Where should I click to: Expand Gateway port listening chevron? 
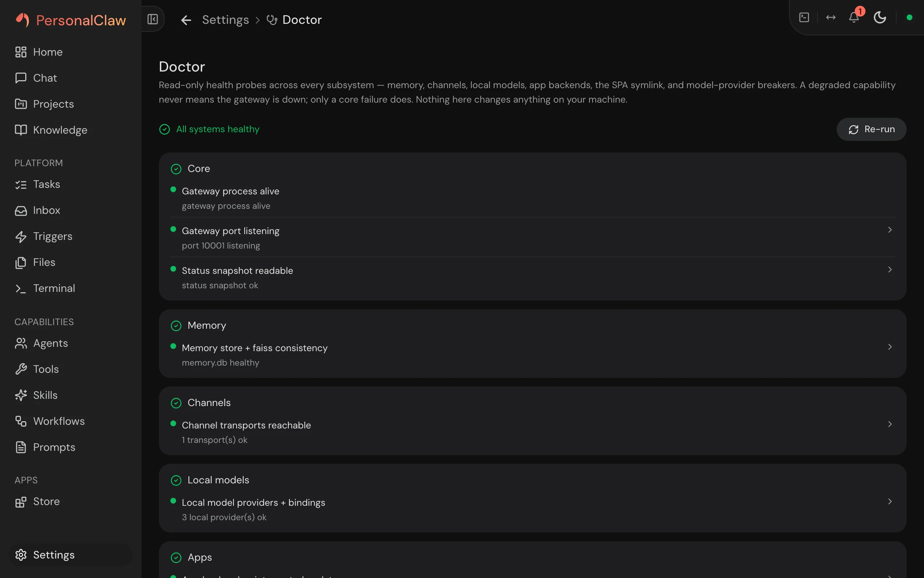pos(890,230)
